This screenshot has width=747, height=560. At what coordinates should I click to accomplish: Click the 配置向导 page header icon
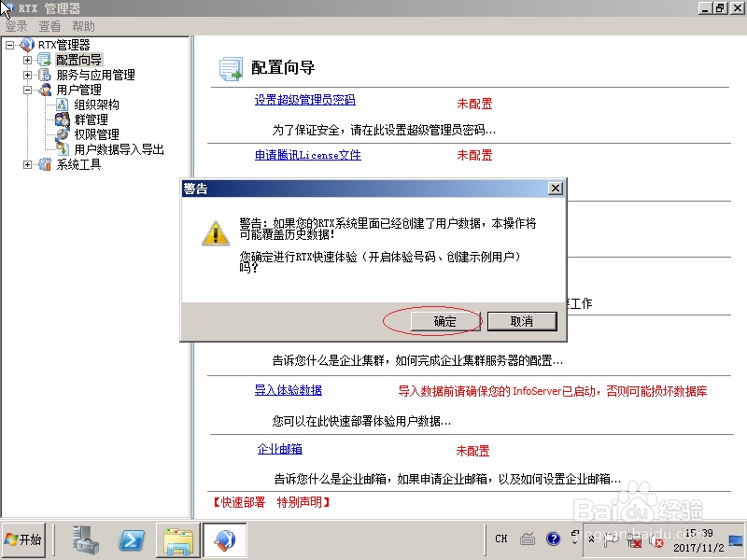pyautogui.click(x=231, y=68)
